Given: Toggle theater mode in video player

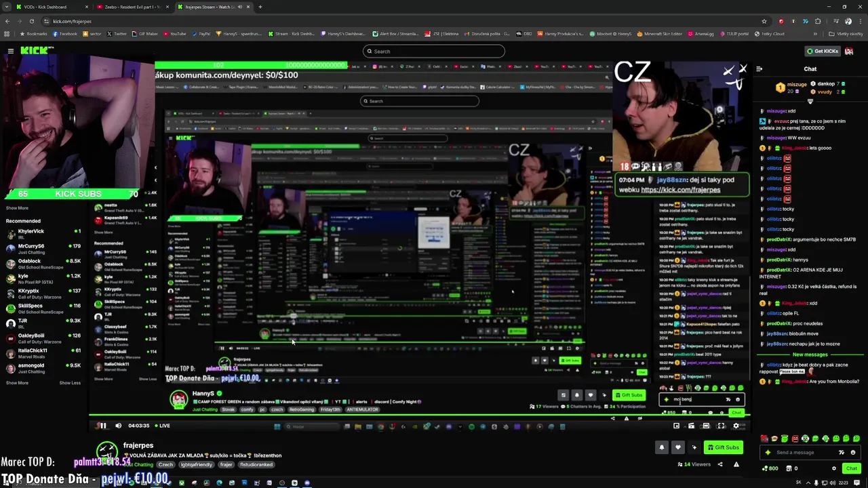Looking at the screenshot, I should point(706,426).
